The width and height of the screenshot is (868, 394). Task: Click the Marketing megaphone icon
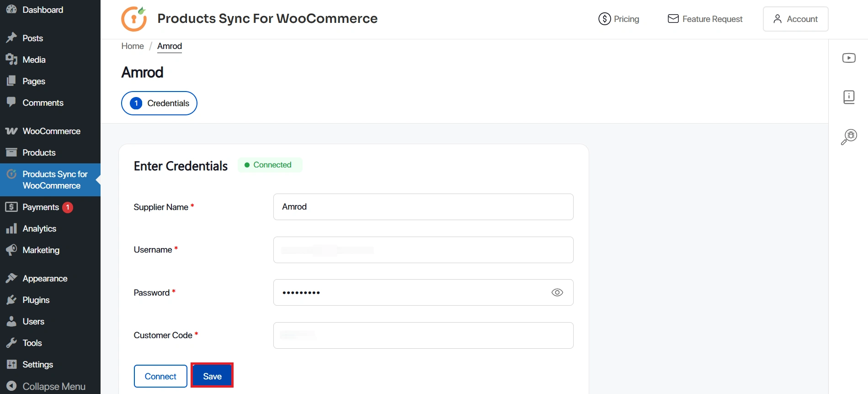(11, 250)
